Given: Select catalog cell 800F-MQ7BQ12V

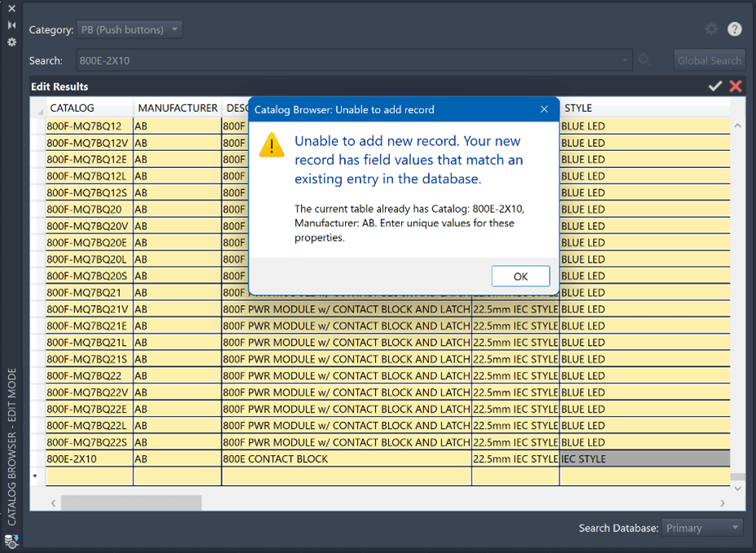Looking at the screenshot, I should 90,144.
